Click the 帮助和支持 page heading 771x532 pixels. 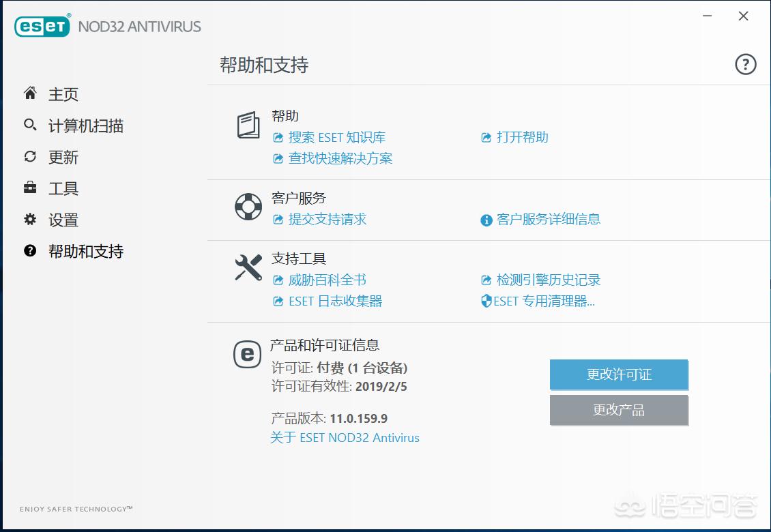click(264, 65)
